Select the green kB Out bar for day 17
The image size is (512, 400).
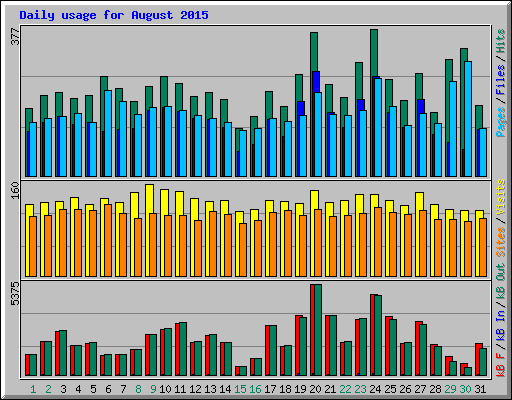tap(273, 351)
